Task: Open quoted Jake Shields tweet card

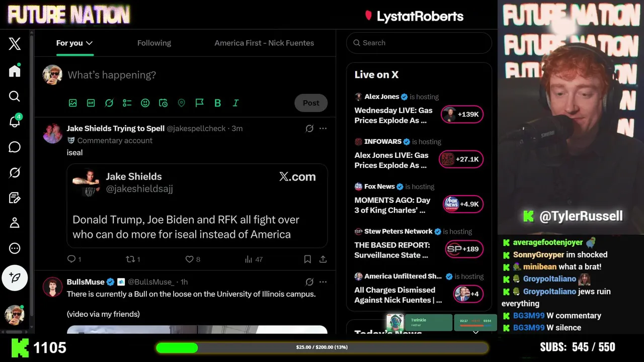Action: 197,206
